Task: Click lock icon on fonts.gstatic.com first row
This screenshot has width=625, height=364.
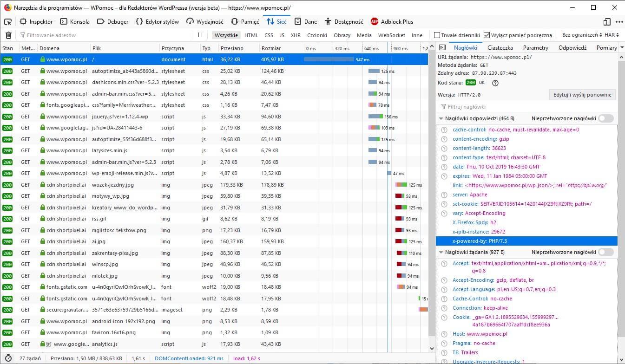Action: point(43,287)
